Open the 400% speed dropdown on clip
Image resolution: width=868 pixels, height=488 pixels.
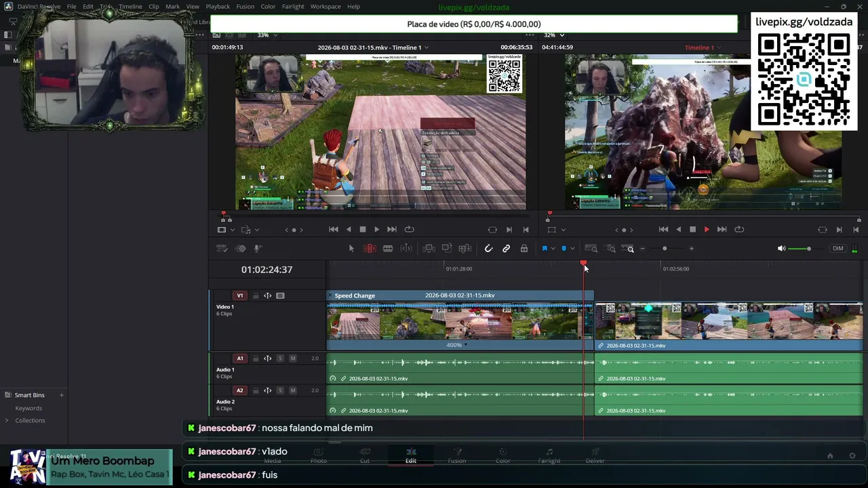465,345
